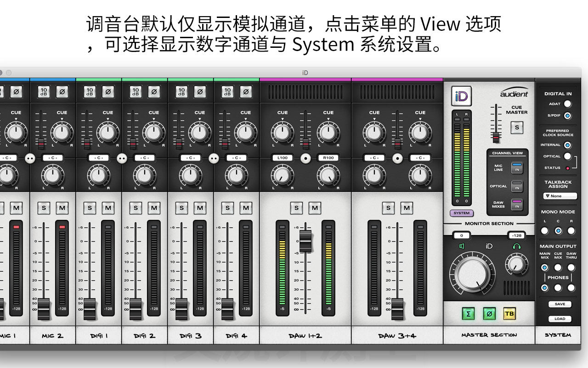The width and height of the screenshot is (588, 368).
Task: Select the S/PDIF digital input radio
Action: pos(568,115)
